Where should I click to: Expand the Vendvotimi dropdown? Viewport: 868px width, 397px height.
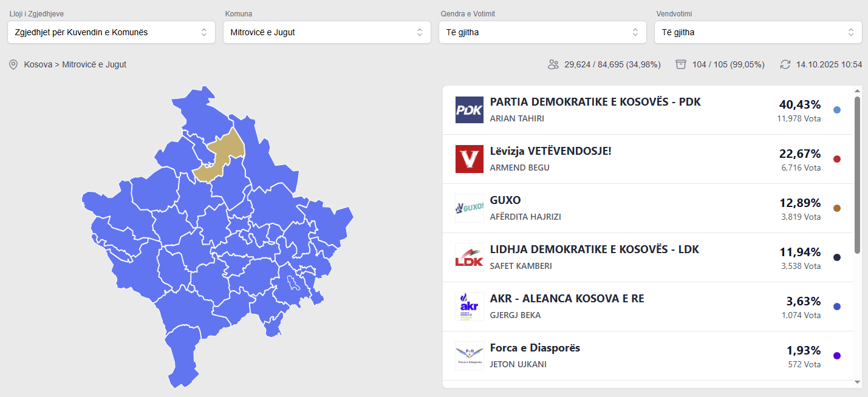[758, 32]
